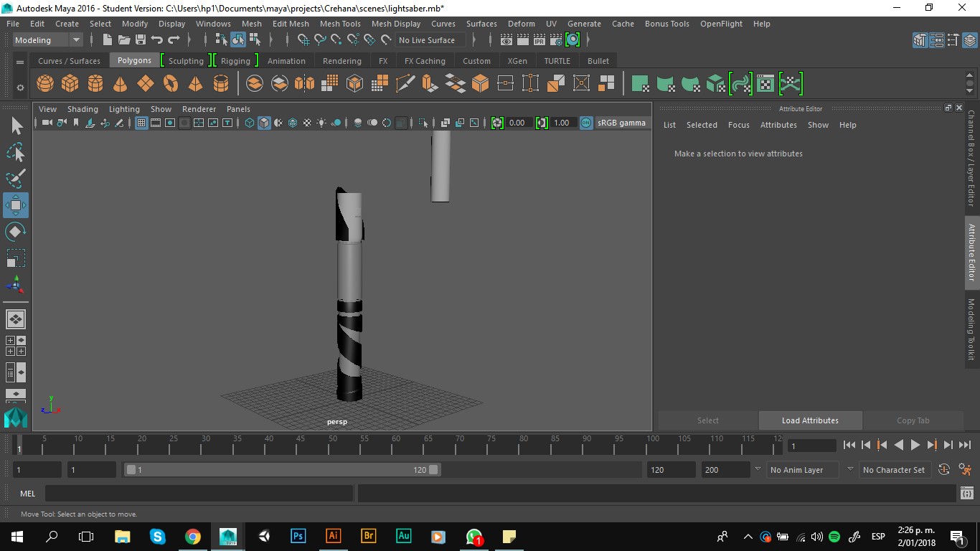Screen dimensions: 980x551
Task: Click the Load Attributes button
Action: 810,420
